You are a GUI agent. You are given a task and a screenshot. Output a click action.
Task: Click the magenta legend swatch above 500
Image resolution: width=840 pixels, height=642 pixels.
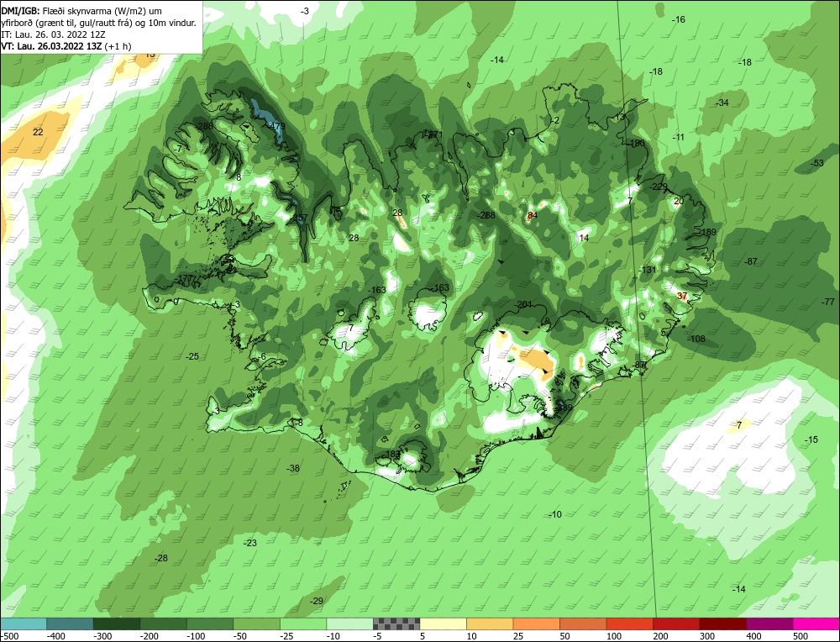[x=816, y=624]
